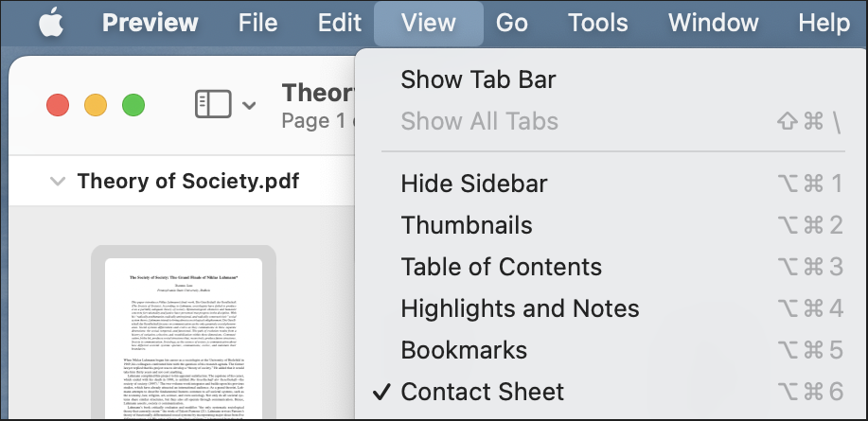The image size is (868, 421).
Task: Open the Help menu
Action: click(824, 24)
